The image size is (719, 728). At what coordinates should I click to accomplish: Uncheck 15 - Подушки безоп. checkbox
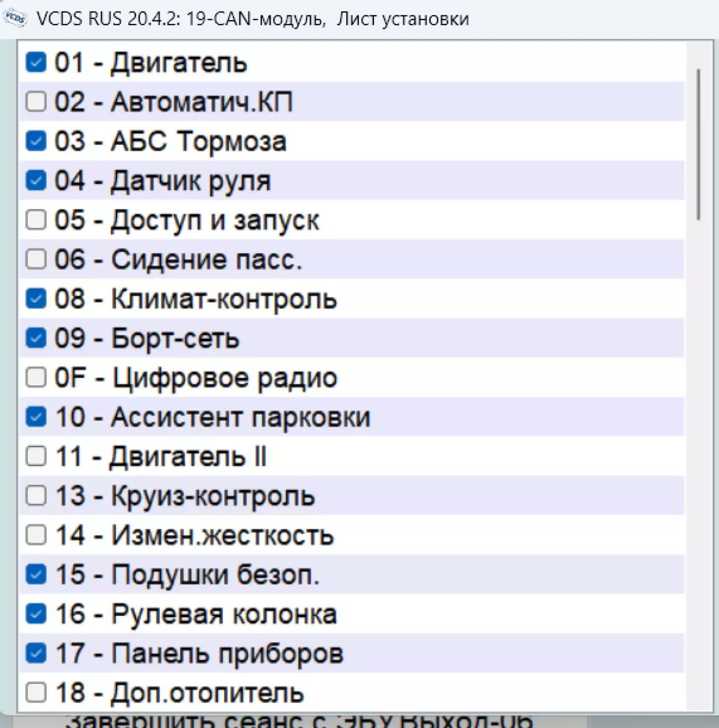click(36, 574)
